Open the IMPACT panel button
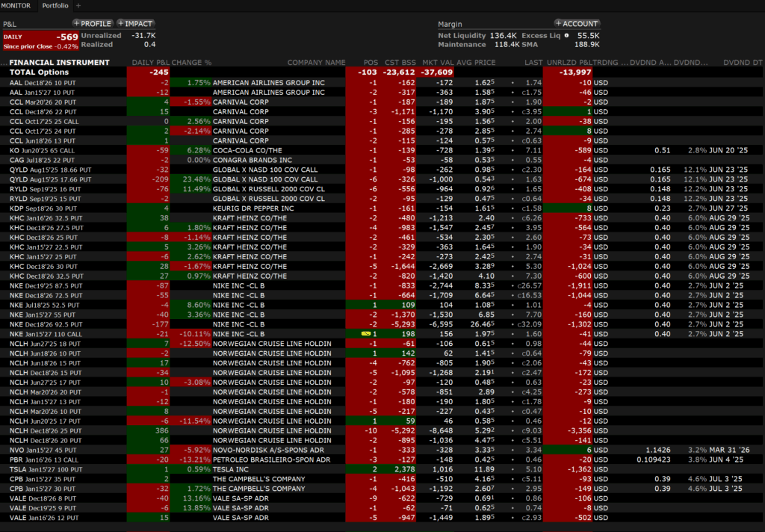The height and width of the screenshot is (532, 765). [x=136, y=23]
